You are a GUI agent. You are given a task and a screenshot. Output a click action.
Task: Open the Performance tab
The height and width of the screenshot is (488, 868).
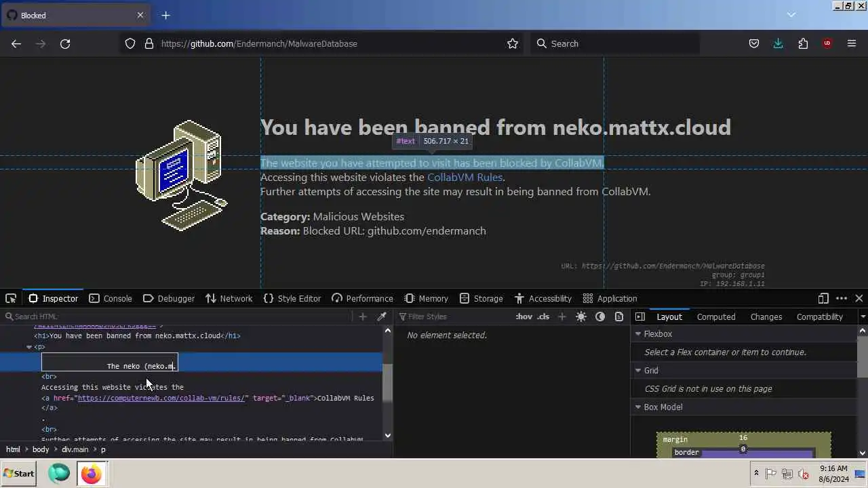click(x=362, y=298)
